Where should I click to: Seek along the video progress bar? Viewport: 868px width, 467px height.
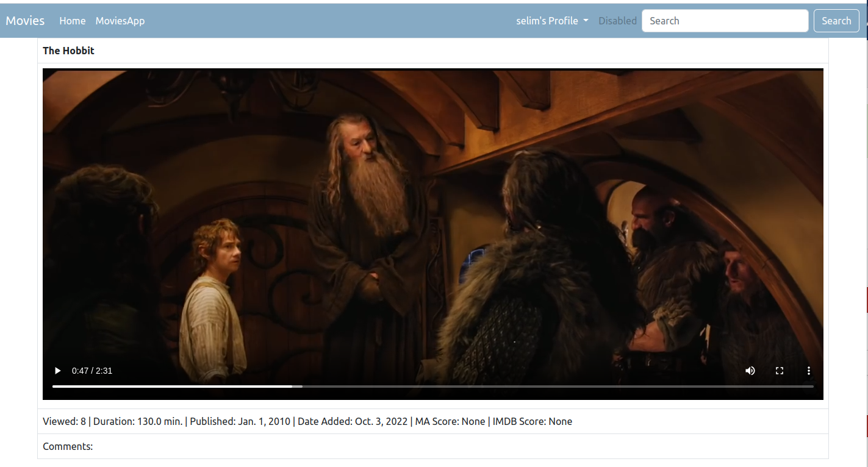433,387
